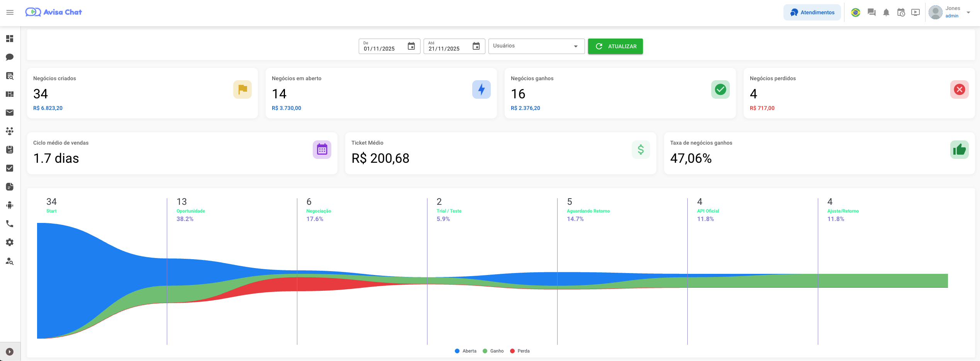This screenshot has height=361, width=980.
Task: Open the 'De' date picker calendar
Action: point(411,46)
